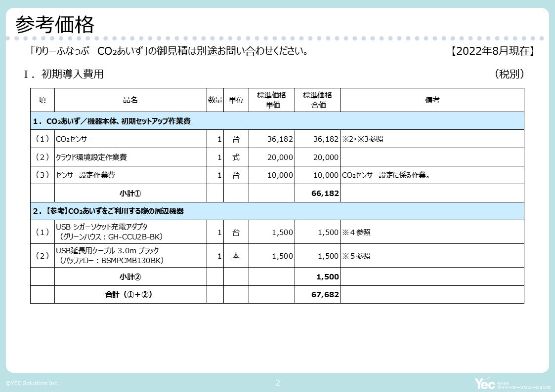Click the (税別) note
This screenshot has width=555, height=392.
pyautogui.click(x=509, y=74)
